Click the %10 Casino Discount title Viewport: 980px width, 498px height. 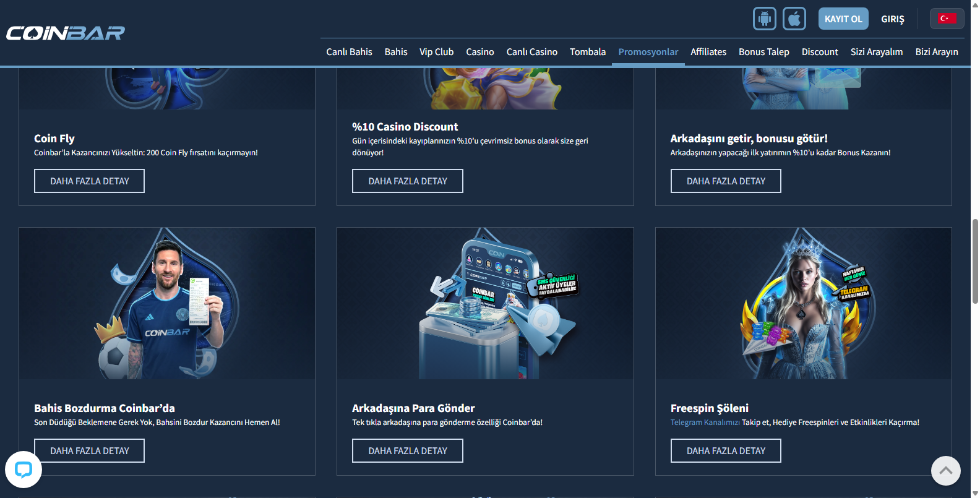405,127
